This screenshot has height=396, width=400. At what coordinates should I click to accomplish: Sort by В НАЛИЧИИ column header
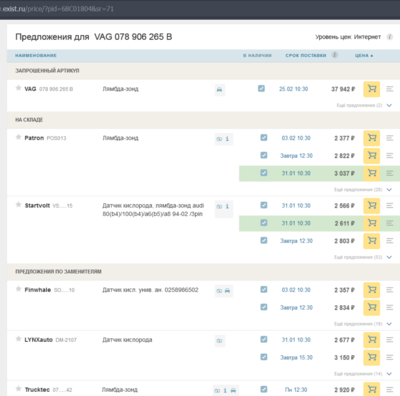point(257,56)
